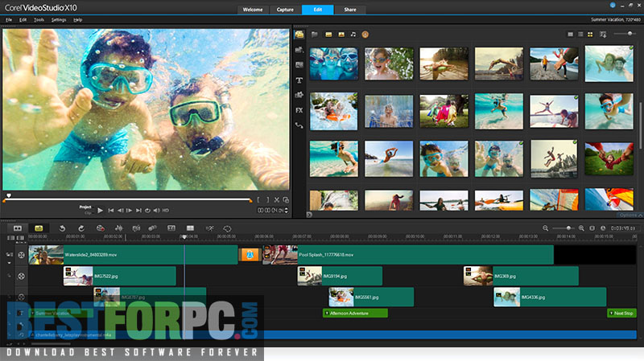Expand the Options panel
644x361 pixels.
point(630,215)
